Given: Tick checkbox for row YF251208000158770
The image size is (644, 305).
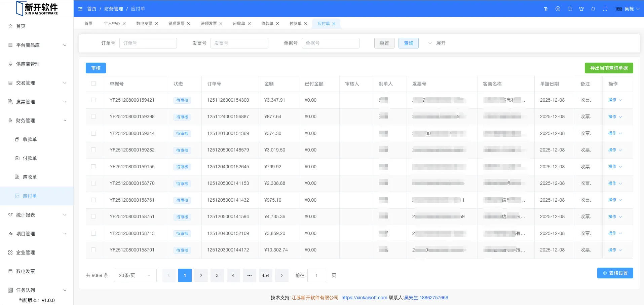Looking at the screenshot, I should point(93,183).
